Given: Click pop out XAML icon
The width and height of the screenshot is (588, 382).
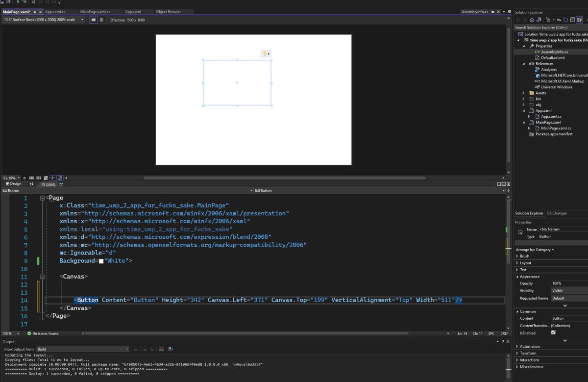Looking at the screenshot, I should pos(61,184).
